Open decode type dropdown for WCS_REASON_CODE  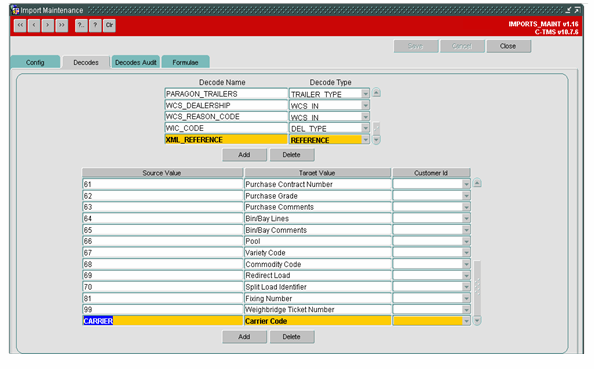[x=365, y=117]
